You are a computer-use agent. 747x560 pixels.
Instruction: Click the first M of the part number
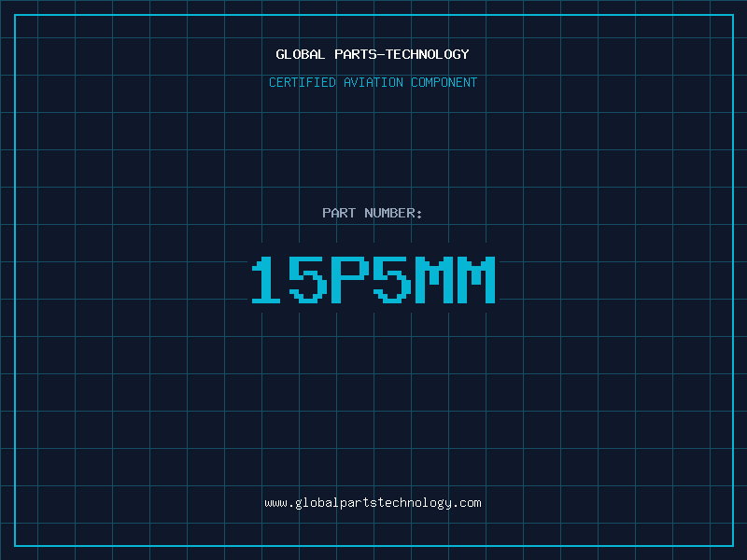tap(434, 279)
